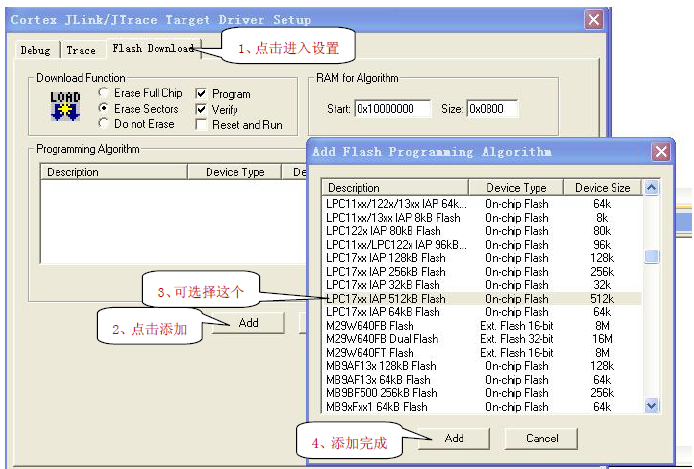Image resolution: width=694 pixels, height=469 pixels.
Task: Click the LOAD download function icon
Action: (x=65, y=106)
